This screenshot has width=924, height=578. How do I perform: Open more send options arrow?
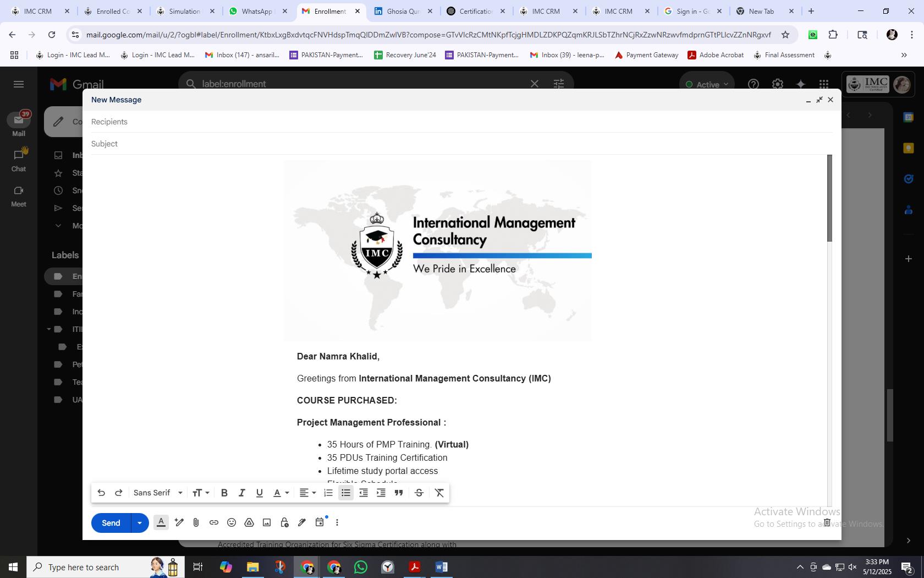coord(140,522)
